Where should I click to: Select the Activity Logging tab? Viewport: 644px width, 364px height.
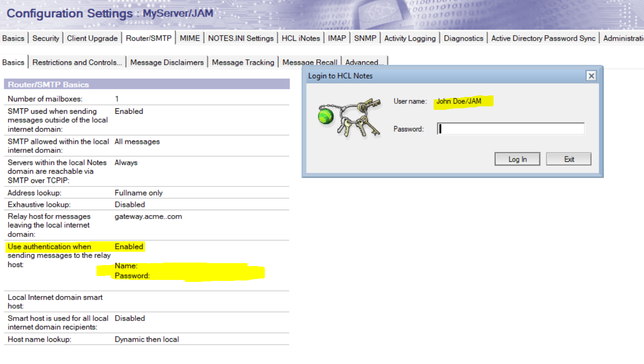coord(410,38)
